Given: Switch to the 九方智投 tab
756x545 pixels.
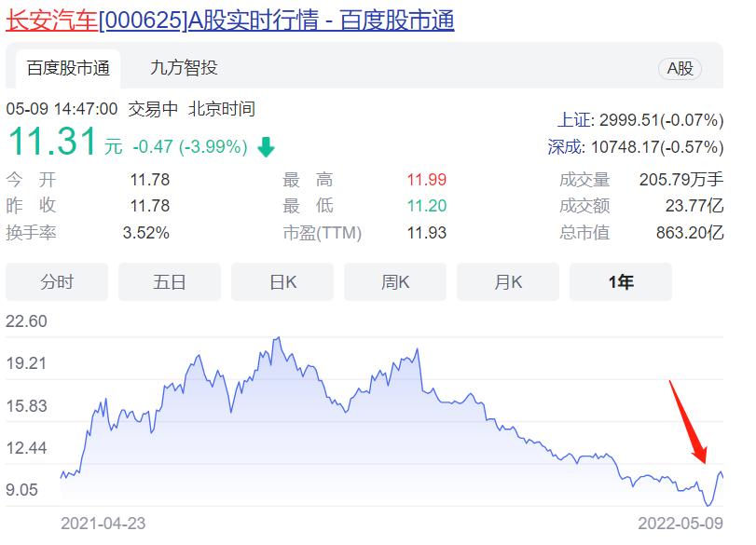Looking at the screenshot, I should tap(184, 68).
